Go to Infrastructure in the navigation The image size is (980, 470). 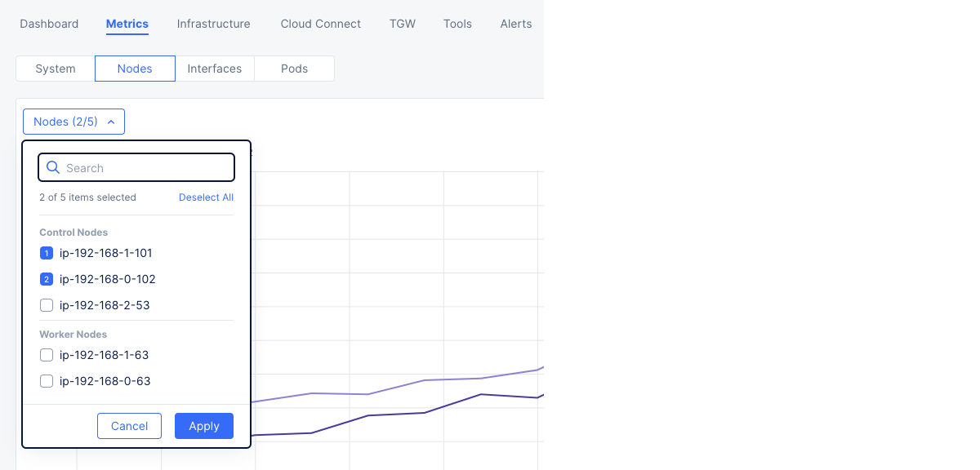click(x=213, y=24)
